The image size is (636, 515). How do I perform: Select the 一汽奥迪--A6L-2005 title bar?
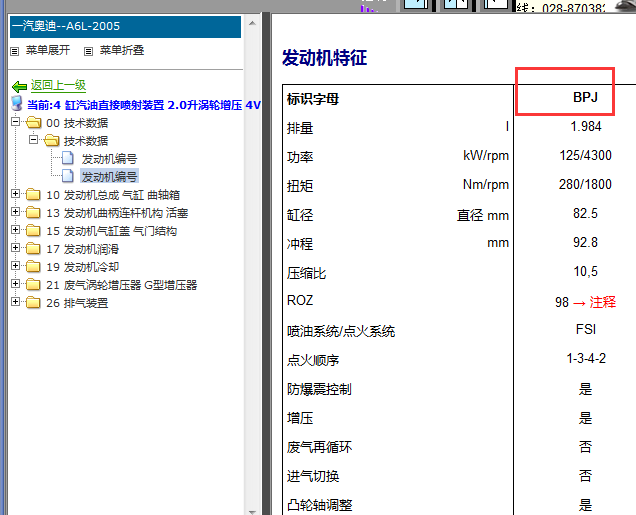[125, 26]
